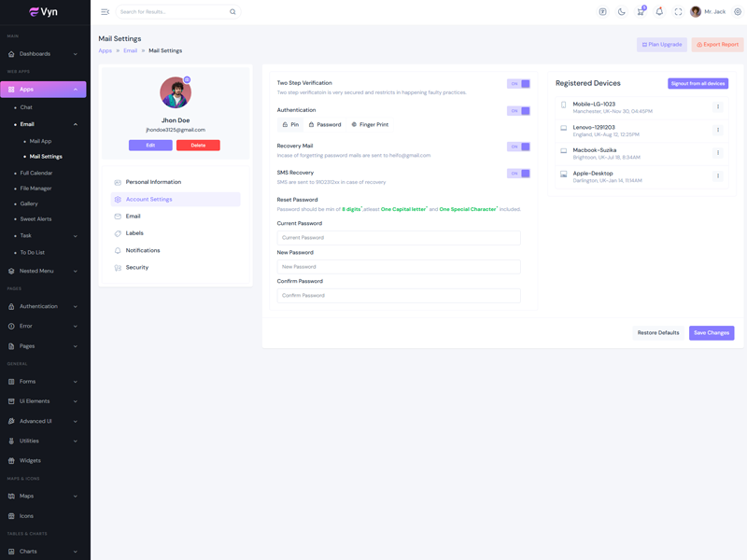747x560 pixels.
Task: Select Personal Information in profile menu
Action: click(x=153, y=182)
